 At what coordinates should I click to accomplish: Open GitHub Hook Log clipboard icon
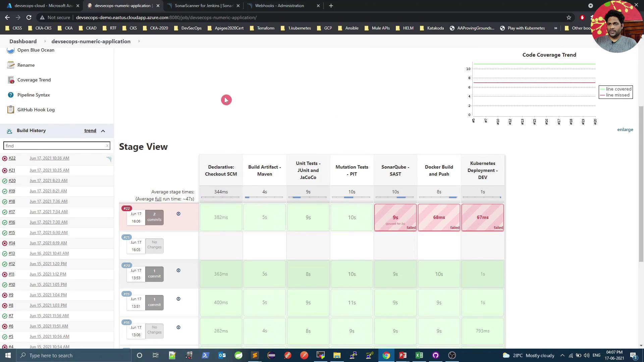tap(11, 110)
